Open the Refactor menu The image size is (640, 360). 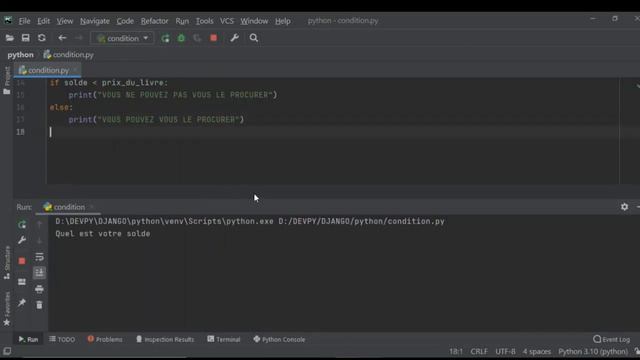point(154,21)
